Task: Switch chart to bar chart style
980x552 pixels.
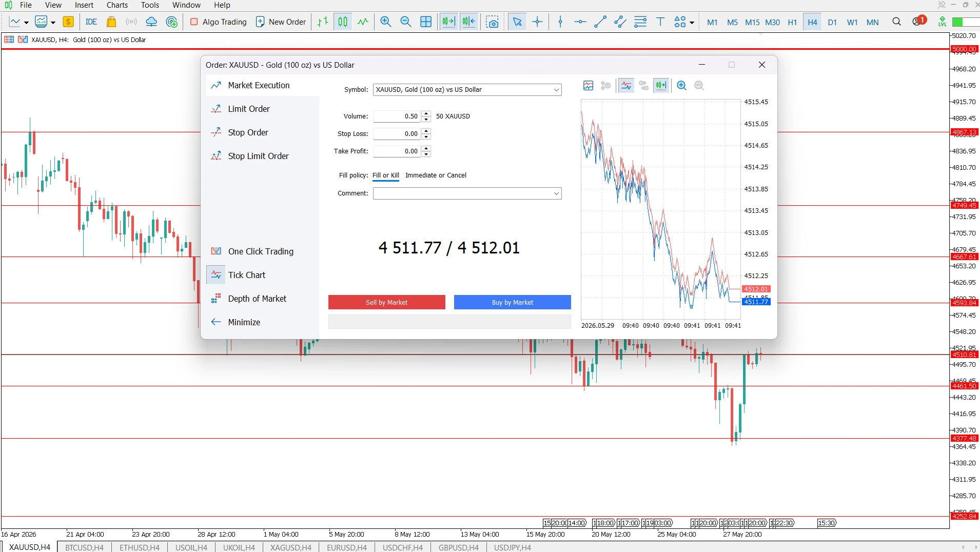Action: tap(323, 22)
